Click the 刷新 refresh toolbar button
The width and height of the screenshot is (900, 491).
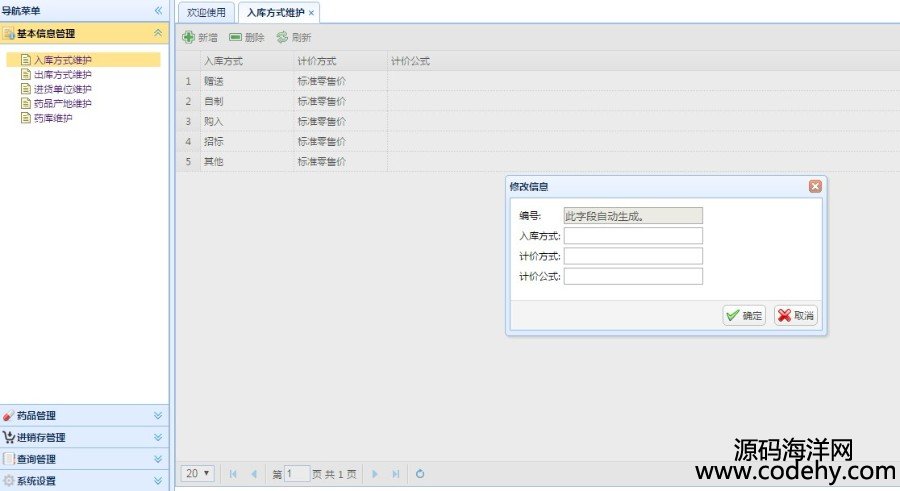[294, 37]
